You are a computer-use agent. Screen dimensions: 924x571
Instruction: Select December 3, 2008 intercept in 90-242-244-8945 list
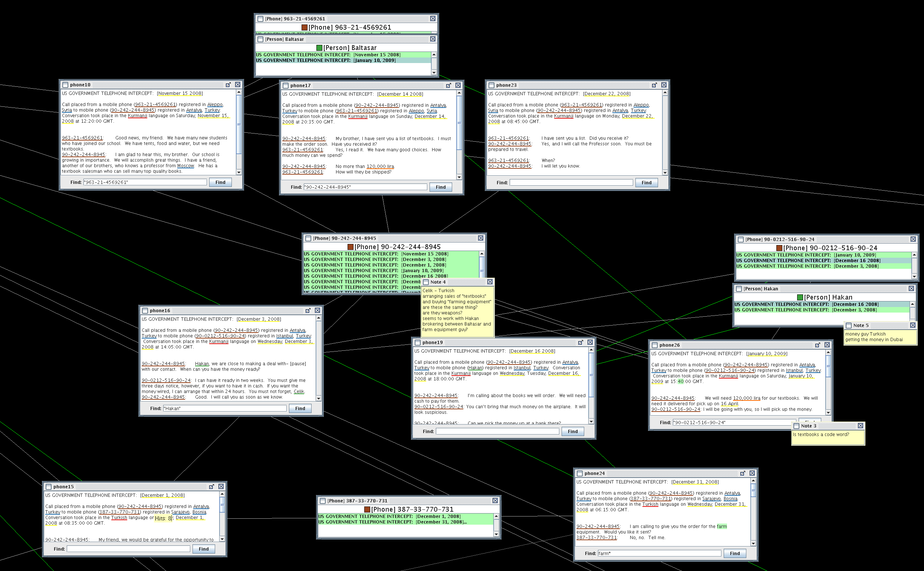coord(391,260)
